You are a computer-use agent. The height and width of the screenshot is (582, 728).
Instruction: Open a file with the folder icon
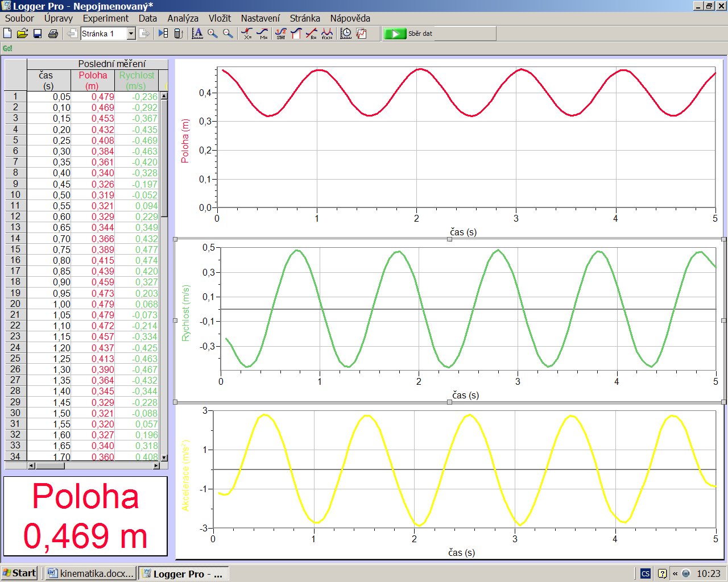click(x=22, y=34)
